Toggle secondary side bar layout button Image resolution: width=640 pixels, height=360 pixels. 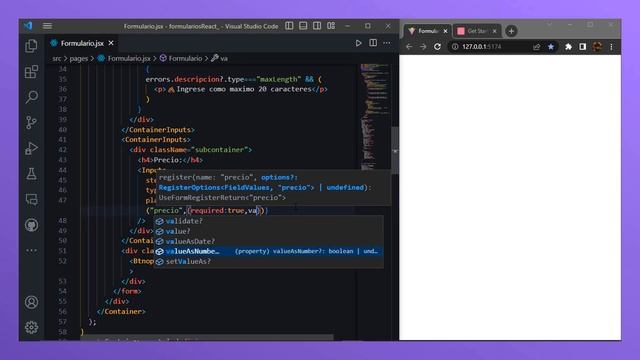tap(317, 26)
